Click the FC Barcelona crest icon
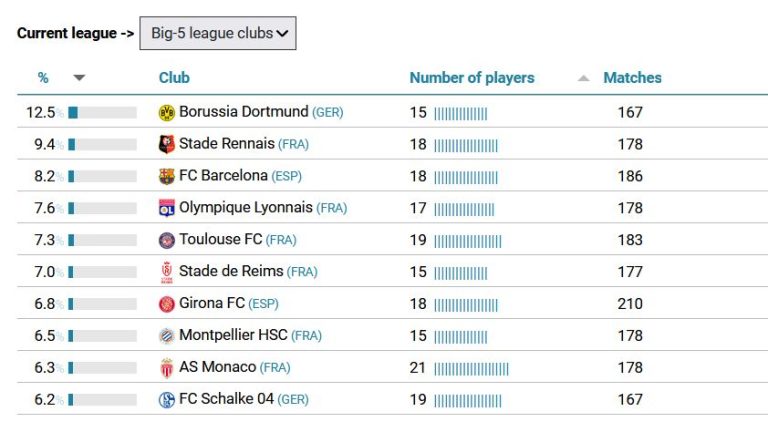Screen dimensions: 768x422 167,176
